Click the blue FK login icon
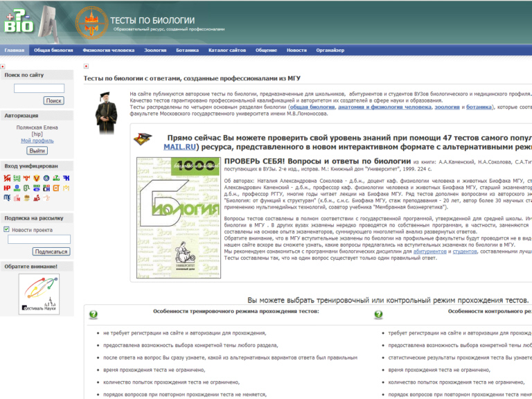 [66, 178]
